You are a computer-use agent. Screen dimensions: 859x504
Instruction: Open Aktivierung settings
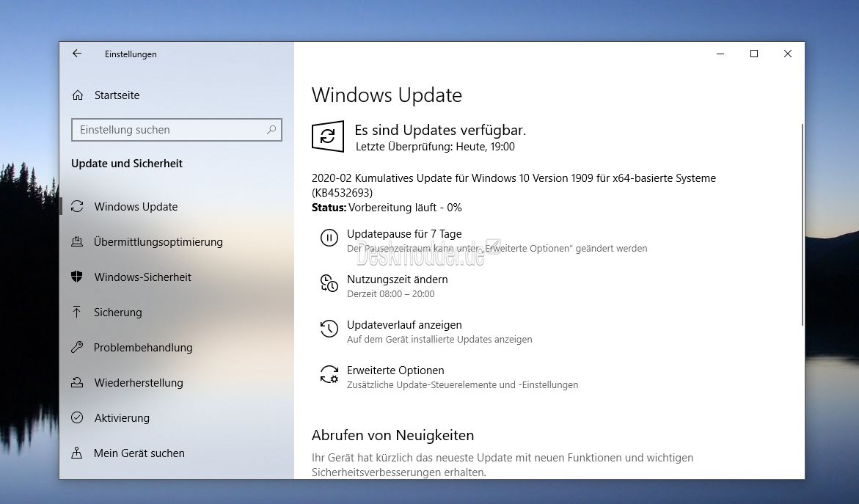pyautogui.click(x=122, y=418)
